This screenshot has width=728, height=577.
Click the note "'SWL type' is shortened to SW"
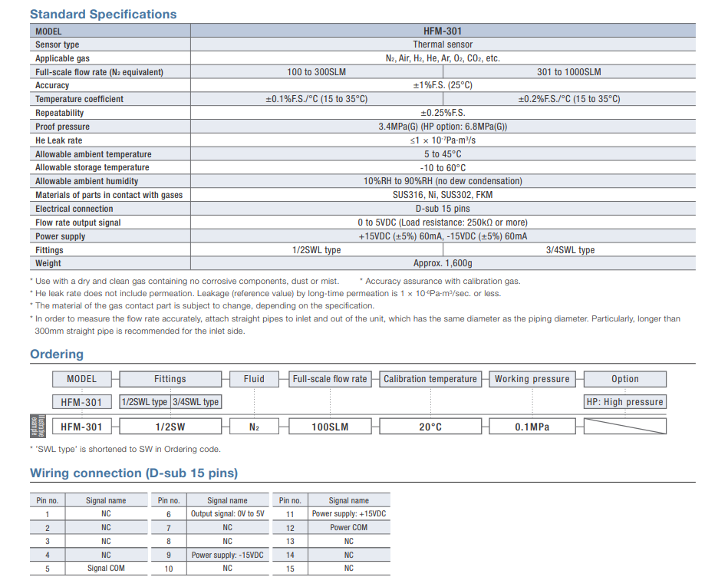(x=125, y=450)
